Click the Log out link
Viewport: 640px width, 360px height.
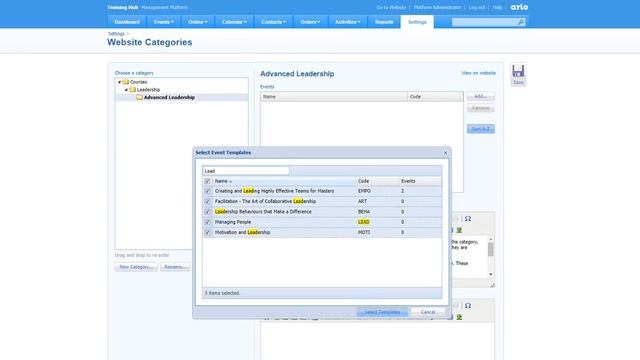pyautogui.click(x=476, y=7)
